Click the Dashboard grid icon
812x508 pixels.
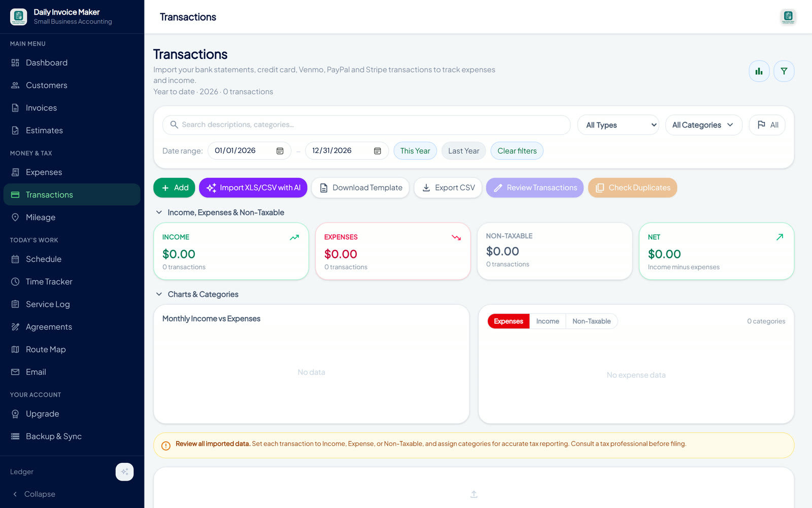15,62
